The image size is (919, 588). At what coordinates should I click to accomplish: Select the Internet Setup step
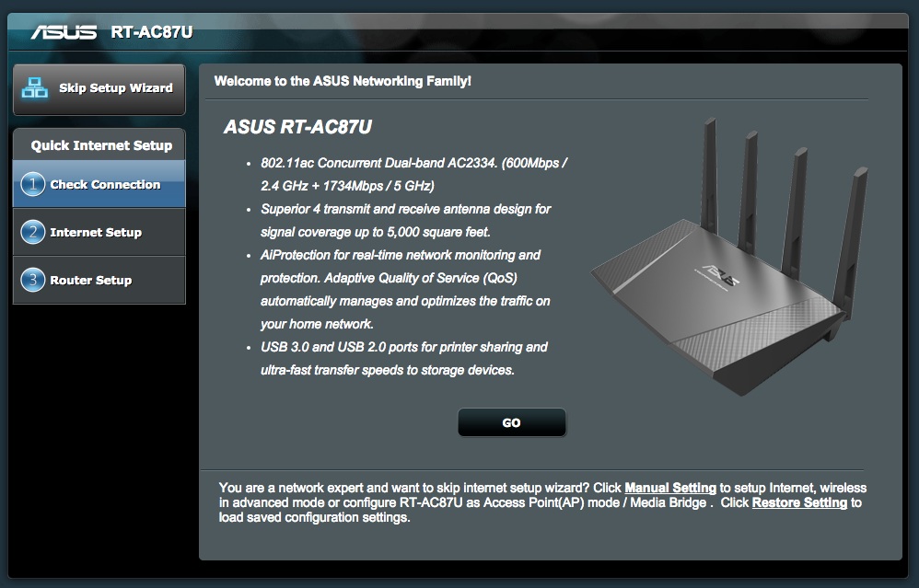click(99, 232)
